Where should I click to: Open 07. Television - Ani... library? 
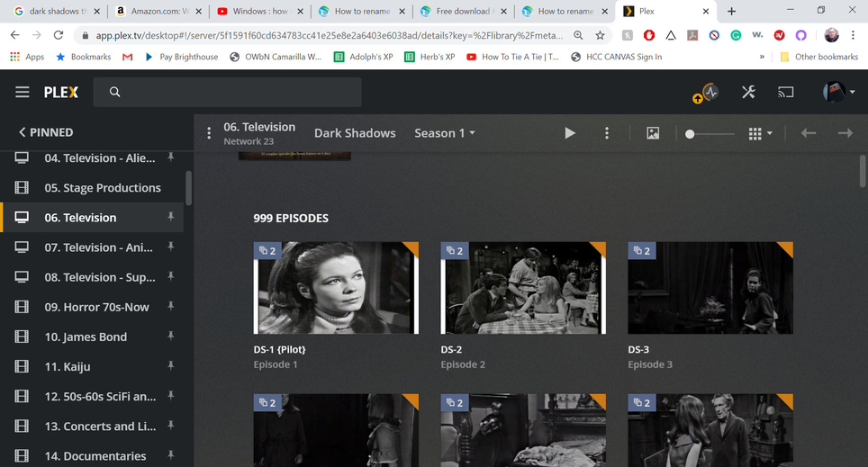[98, 247]
